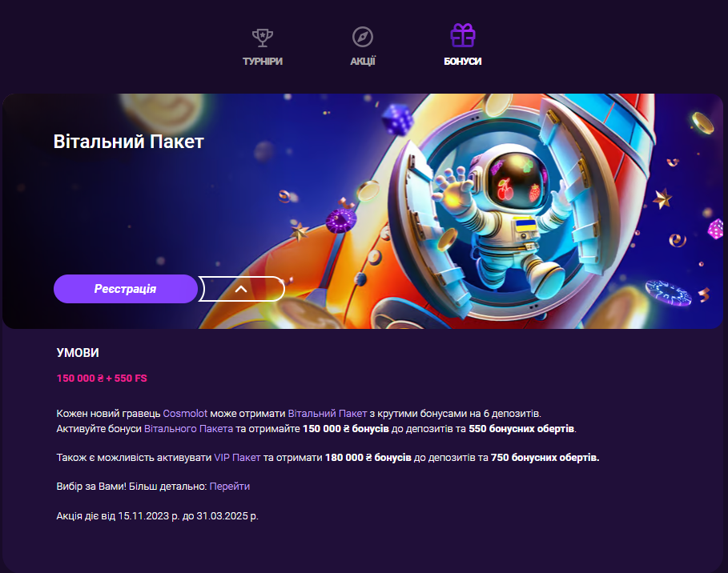This screenshot has height=573, width=728.
Task: Select the gift box Бонуси icon
Action: click(x=462, y=35)
